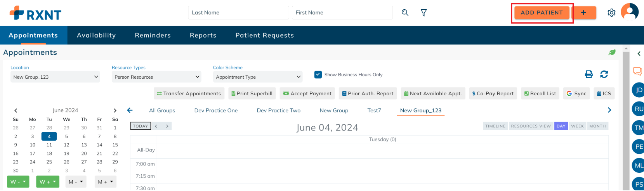The image size is (644, 191).
Task: Click the Accept Payment button
Action: [307, 93]
